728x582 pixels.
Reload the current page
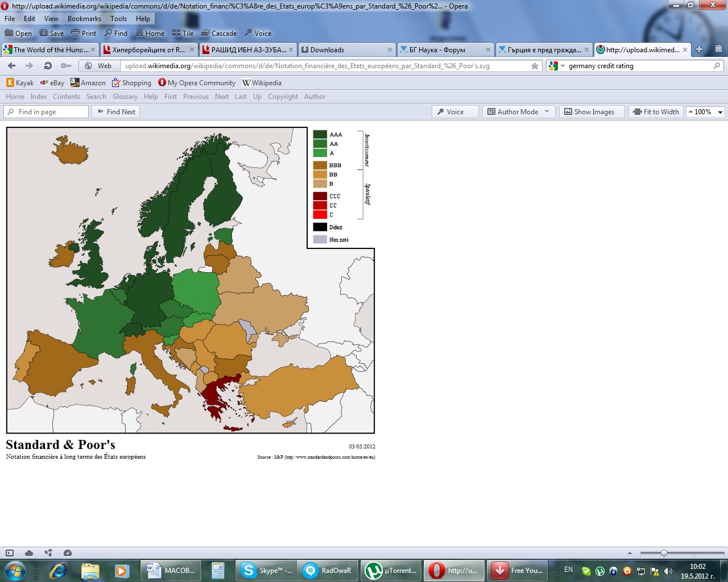(x=48, y=66)
